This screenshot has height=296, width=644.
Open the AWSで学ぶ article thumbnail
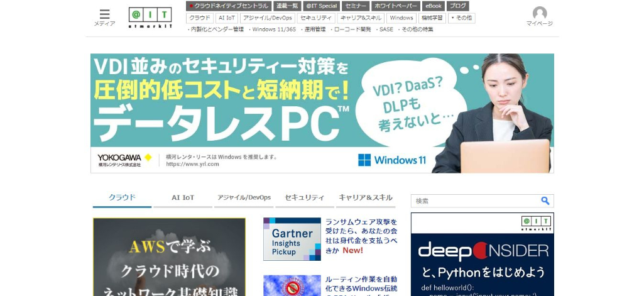point(169,257)
